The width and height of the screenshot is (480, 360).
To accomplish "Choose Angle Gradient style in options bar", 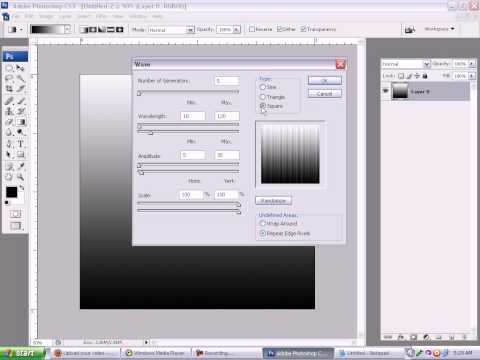I will coord(102,30).
